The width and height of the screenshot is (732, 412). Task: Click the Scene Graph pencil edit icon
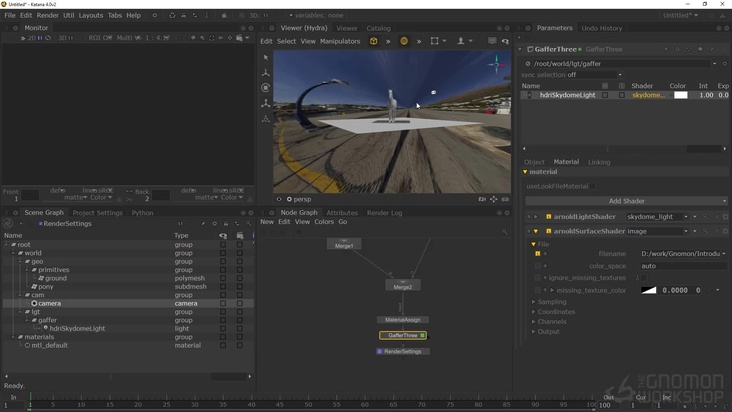tap(203, 223)
